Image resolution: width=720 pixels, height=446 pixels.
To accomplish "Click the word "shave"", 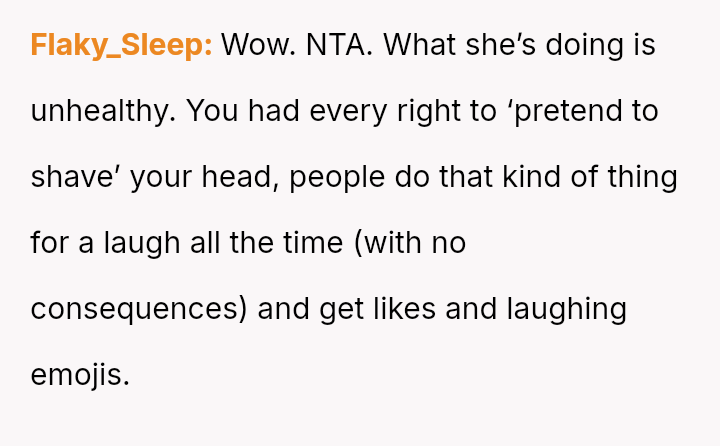I will pos(75,177).
